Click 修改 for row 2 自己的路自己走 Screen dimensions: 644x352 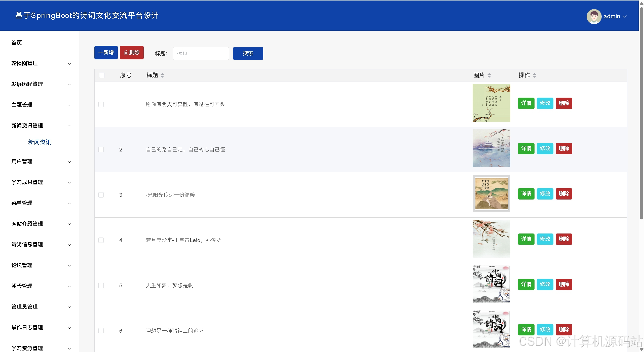(x=545, y=148)
